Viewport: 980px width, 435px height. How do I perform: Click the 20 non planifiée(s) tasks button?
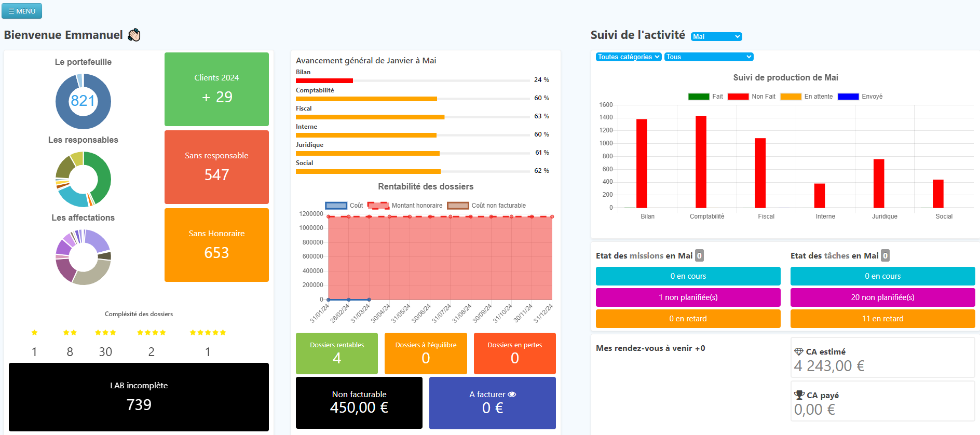[x=882, y=297]
